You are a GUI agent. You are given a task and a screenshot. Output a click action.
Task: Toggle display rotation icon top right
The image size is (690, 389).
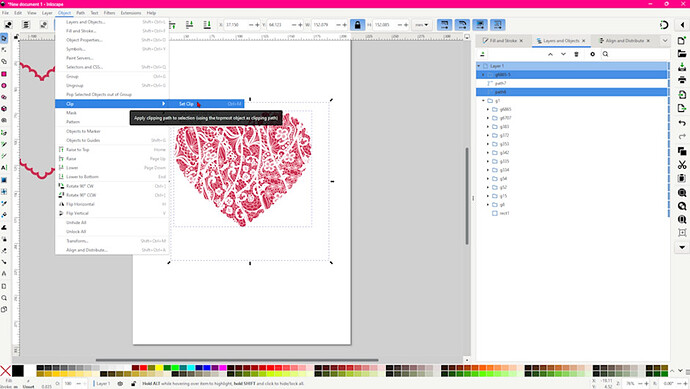(664, 25)
